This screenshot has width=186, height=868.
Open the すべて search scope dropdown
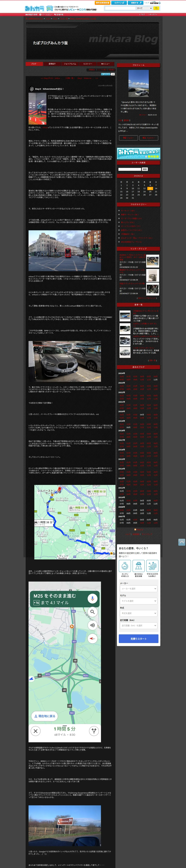pyautogui.click(x=144, y=8)
